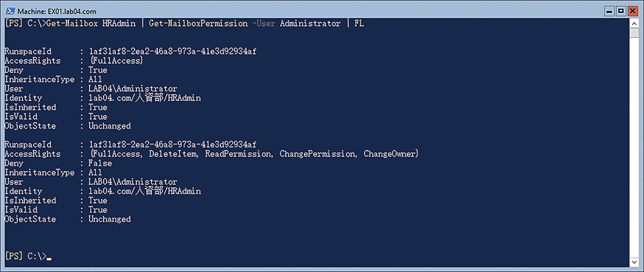Click the vertical scrollbar thumb
The height and width of the screenshot is (272, 644).
click(x=634, y=33)
